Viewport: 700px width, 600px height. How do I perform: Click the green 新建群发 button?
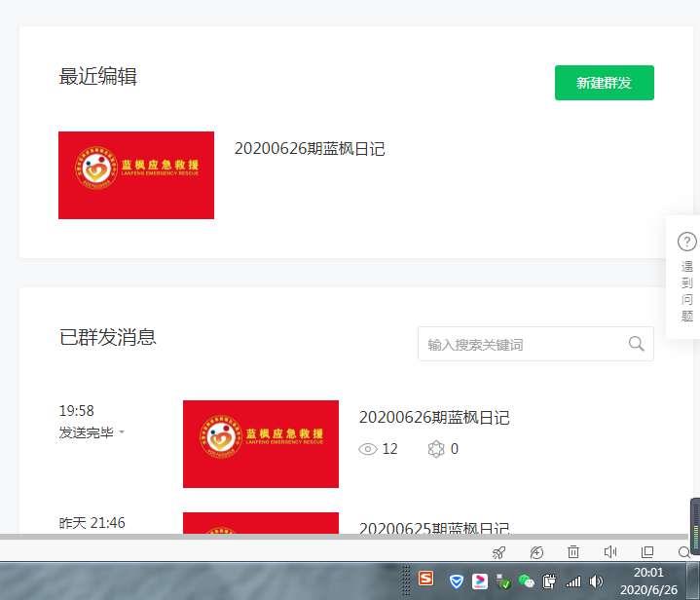click(604, 83)
